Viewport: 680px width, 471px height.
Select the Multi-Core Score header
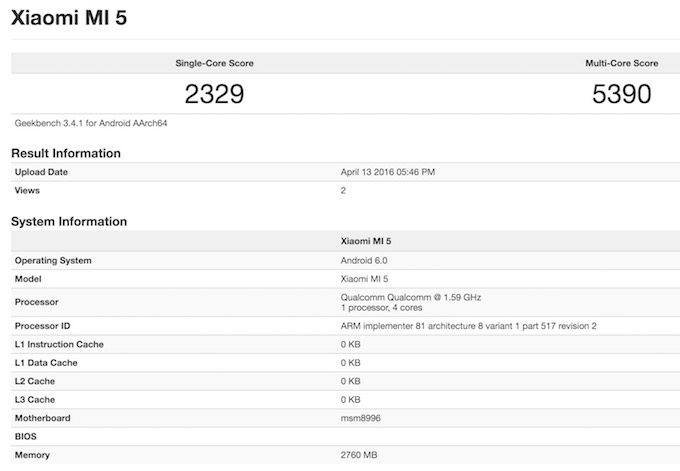point(621,63)
